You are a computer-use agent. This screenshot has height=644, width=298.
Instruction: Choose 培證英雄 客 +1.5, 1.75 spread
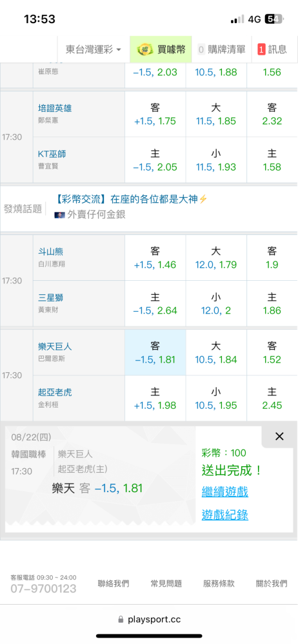click(x=155, y=114)
